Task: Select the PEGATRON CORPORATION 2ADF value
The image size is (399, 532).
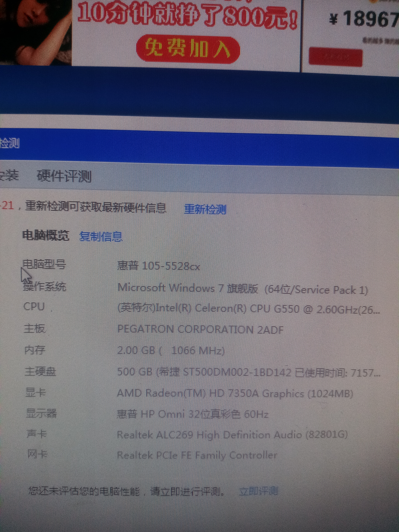Action: click(200, 330)
